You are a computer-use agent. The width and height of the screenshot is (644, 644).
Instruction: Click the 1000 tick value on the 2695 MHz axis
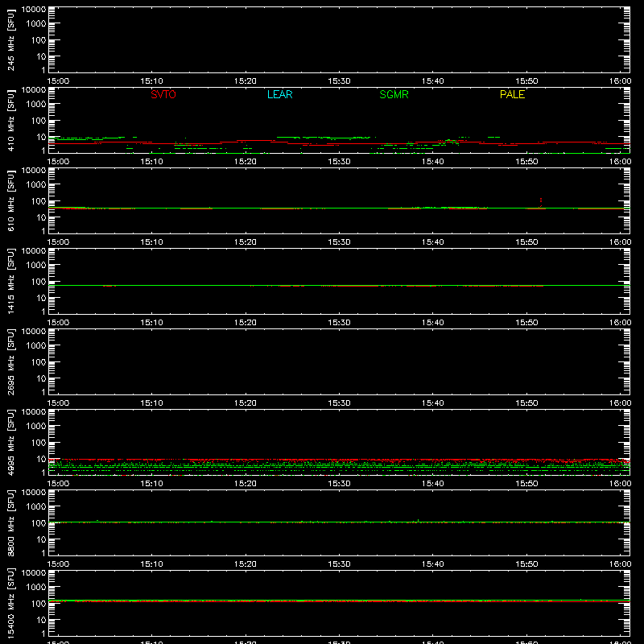pyautogui.click(x=36, y=346)
